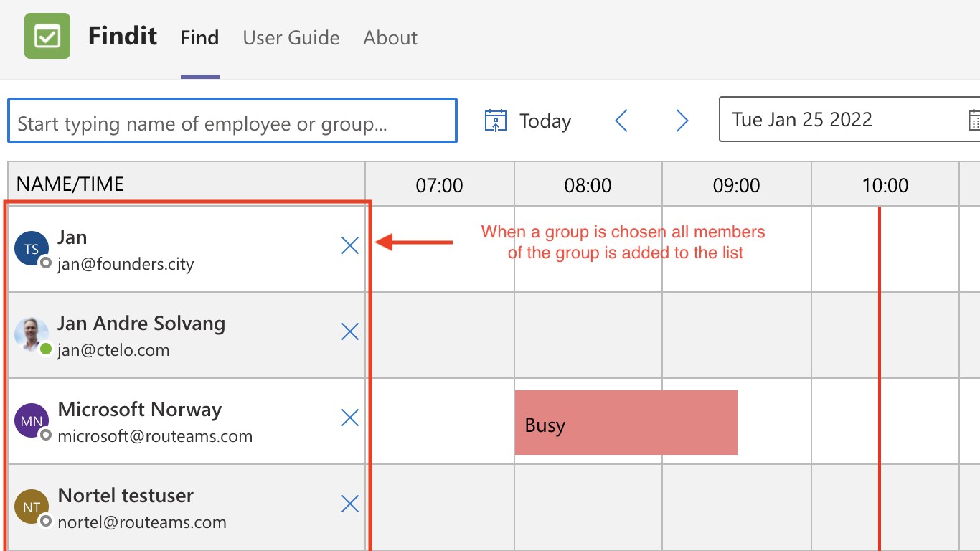Click the Tue Jan 25 2022 date field

point(839,120)
